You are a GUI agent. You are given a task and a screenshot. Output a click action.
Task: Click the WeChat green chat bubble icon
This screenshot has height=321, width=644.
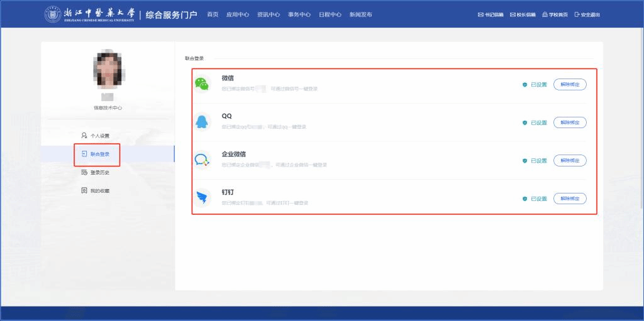click(202, 84)
